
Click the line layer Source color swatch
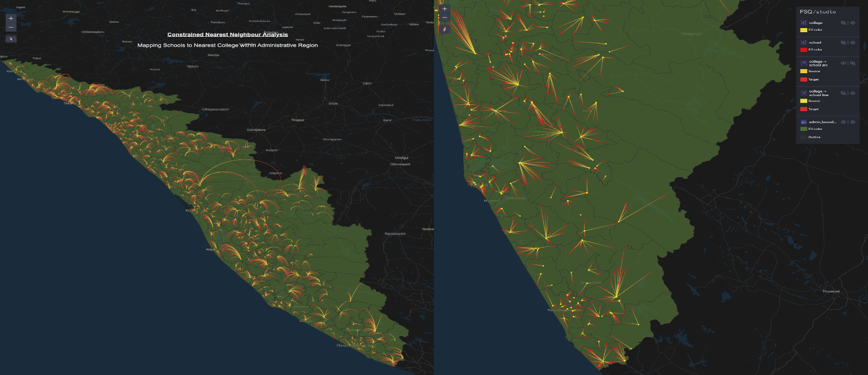click(804, 101)
